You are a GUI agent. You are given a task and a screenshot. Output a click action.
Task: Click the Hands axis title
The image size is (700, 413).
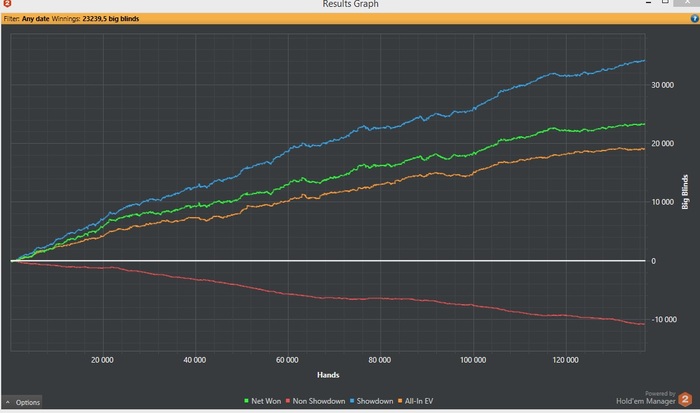click(328, 375)
